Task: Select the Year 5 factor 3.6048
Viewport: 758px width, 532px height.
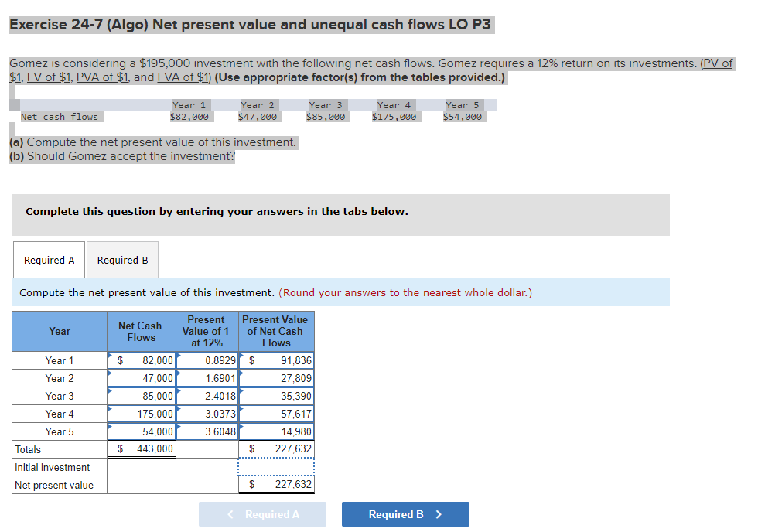Action: click(206, 431)
